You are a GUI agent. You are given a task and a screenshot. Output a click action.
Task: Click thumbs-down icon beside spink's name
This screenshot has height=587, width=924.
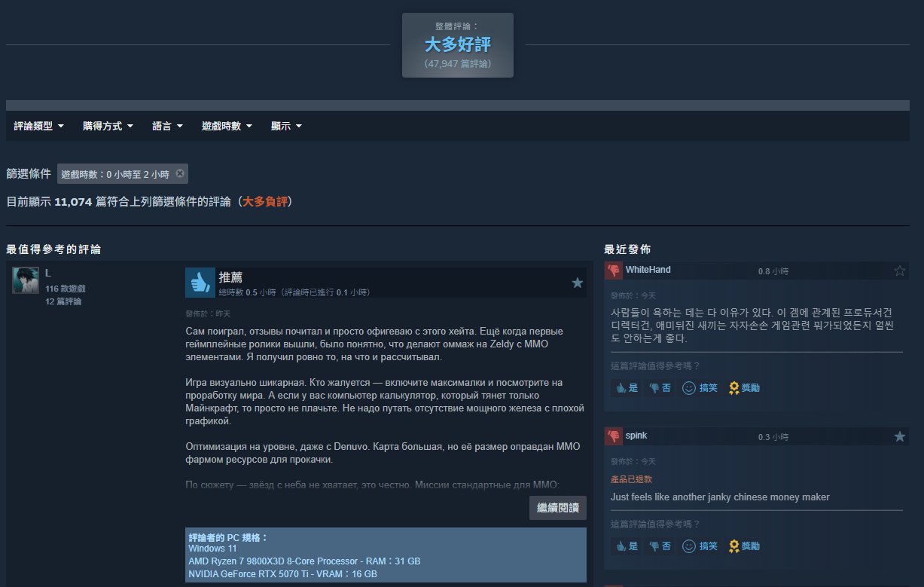614,436
